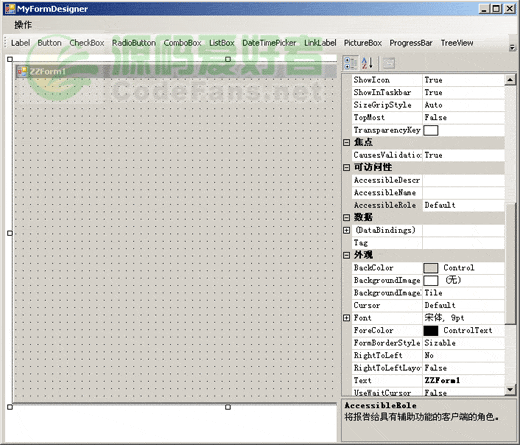
Task: Click toolbar overflow arrow at right end
Action: coord(512,48)
